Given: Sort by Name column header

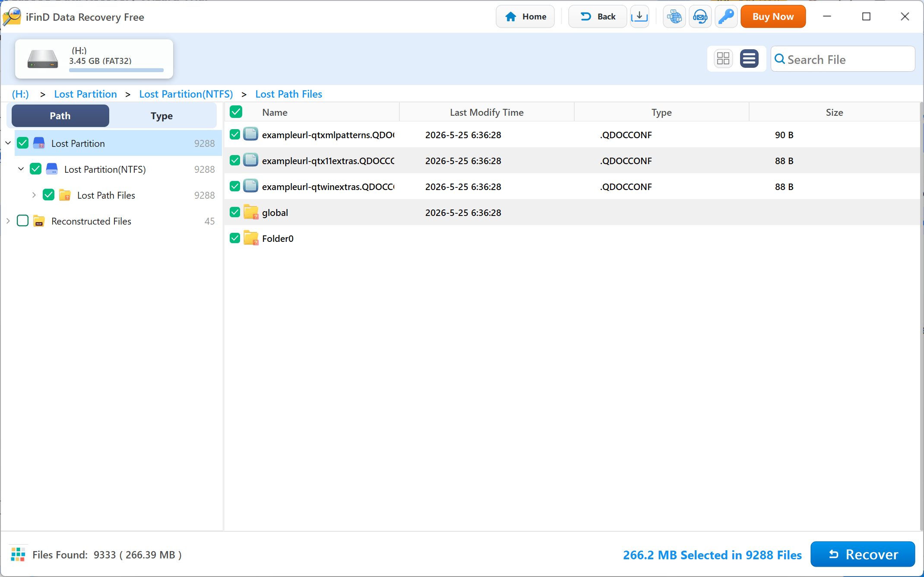Looking at the screenshot, I should pyautogui.click(x=275, y=112).
